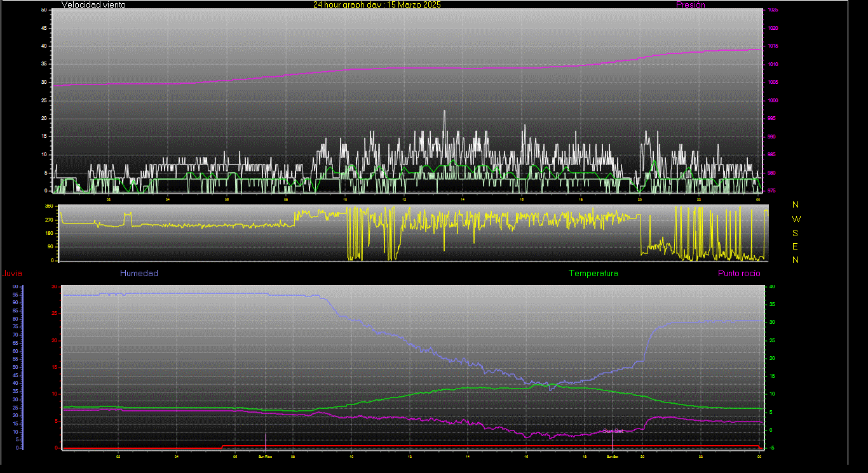Viewport: 868px width, 473px height.
Task: Click the '995' pressure axis value
Action: (x=771, y=119)
